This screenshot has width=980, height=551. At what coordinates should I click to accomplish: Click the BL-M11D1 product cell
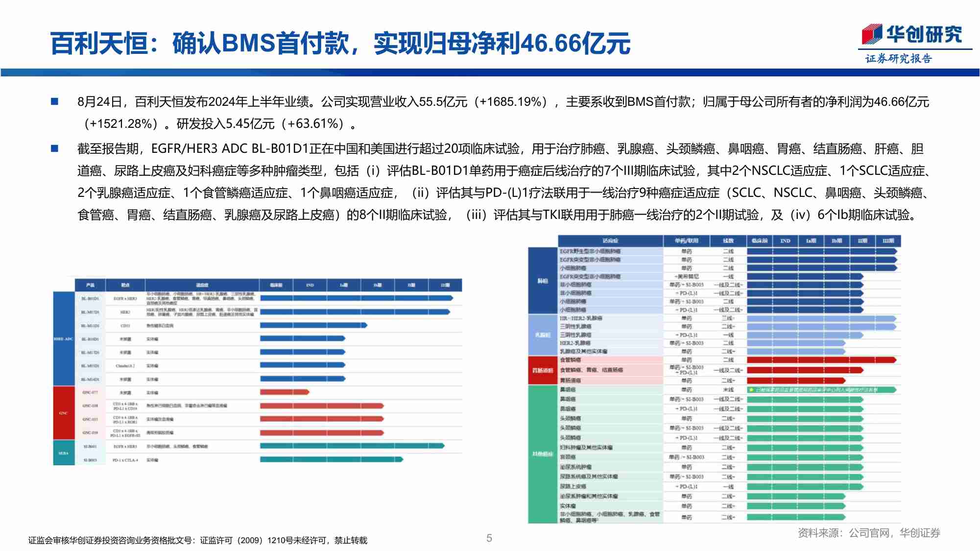(x=90, y=325)
